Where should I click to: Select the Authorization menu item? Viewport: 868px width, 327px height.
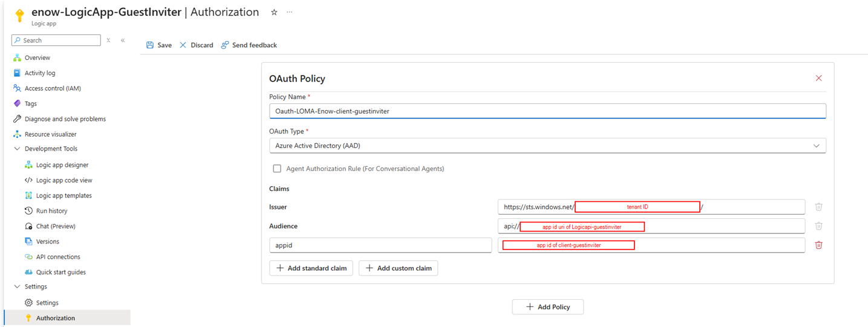tap(67, 318)
